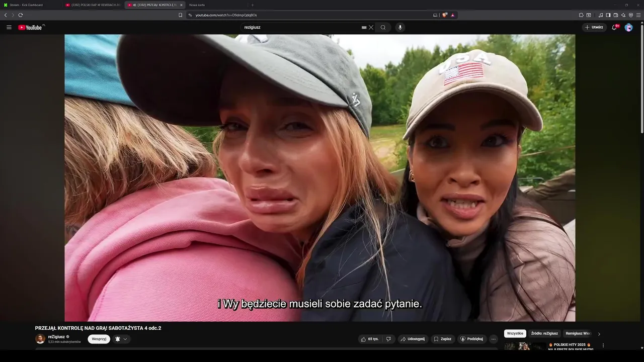Open the account avatar menu
644x362 pixels.
click(x=628, y=27)
